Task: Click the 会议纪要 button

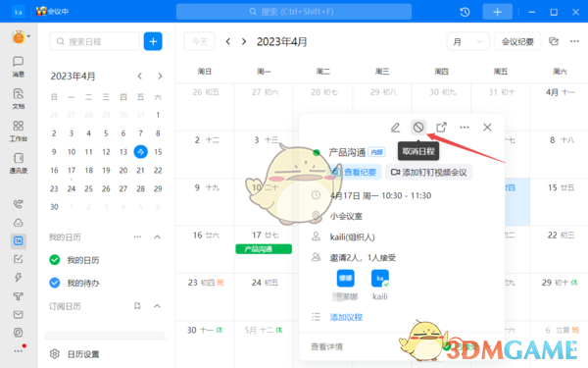Action: point(517,41)
